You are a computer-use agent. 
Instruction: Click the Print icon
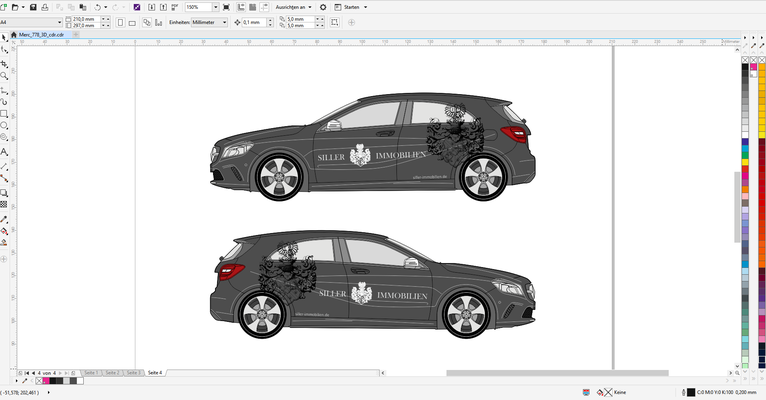(x=45, y=7)
